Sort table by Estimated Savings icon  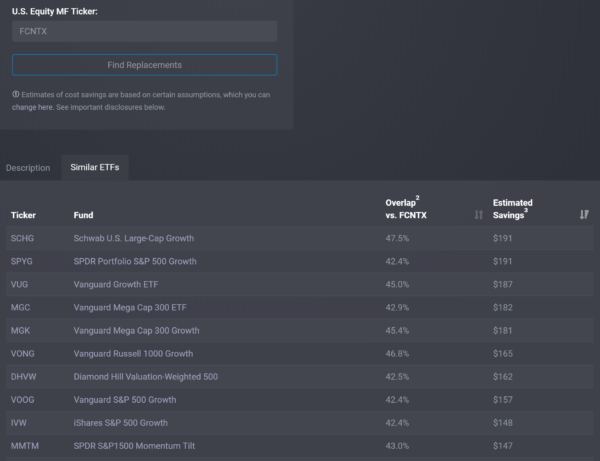(x=584, y=215)
